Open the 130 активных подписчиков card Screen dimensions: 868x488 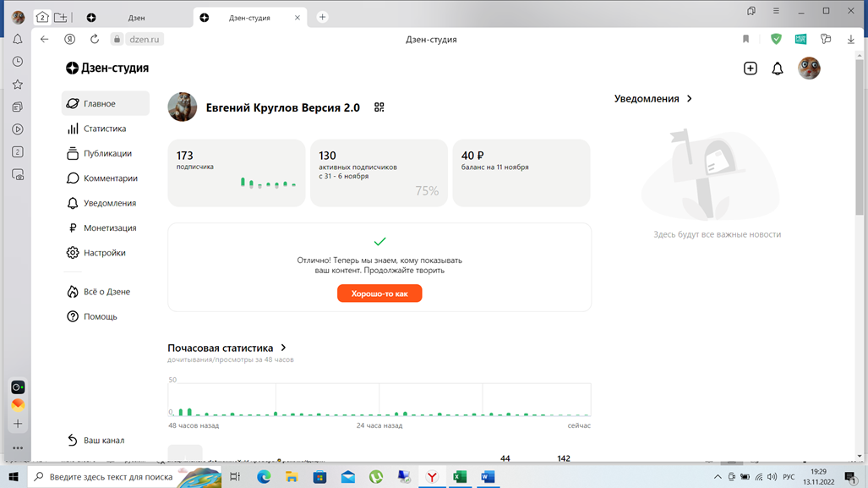coord(379,173)
